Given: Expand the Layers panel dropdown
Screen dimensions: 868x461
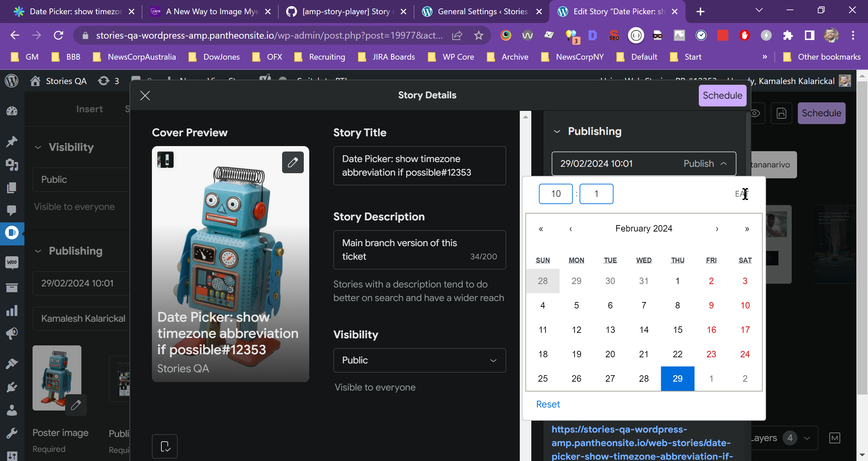Looking at the screenshot, I should [807, 438].
